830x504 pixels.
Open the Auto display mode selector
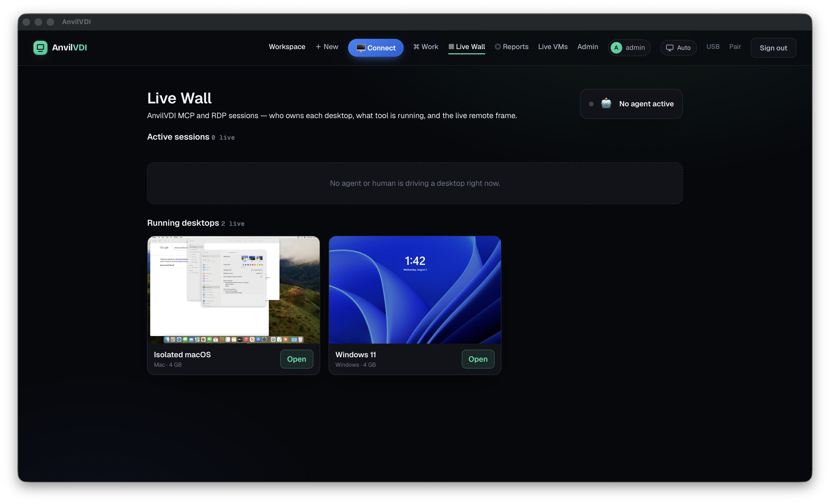pos(678,48)
